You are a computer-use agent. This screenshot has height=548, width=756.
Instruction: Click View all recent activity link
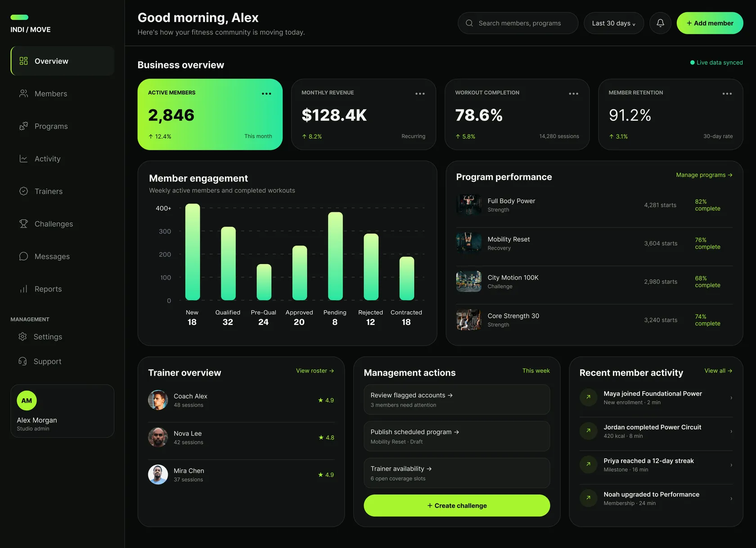719,371
